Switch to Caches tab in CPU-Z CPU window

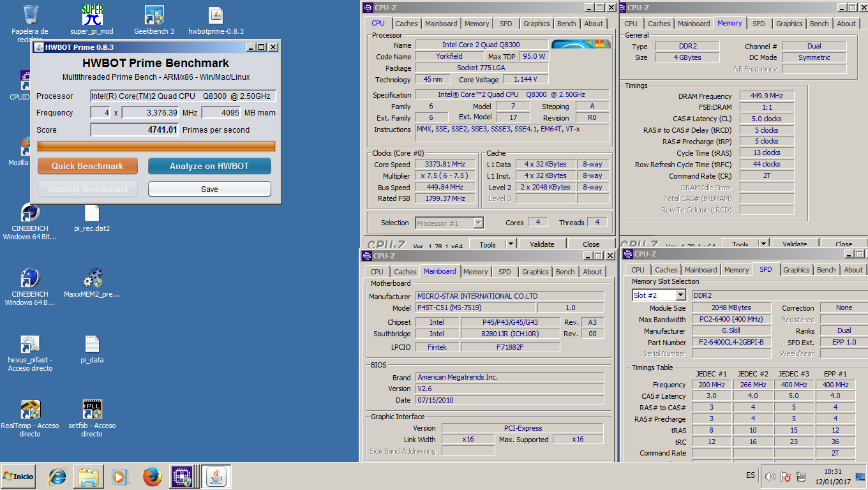(x=406, y=24)
